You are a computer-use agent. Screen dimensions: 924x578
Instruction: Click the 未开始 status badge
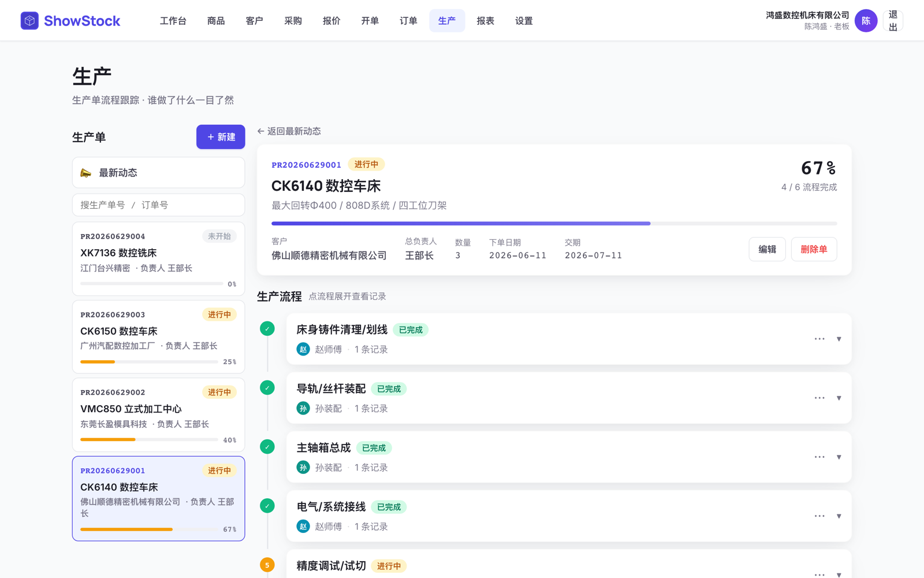click(219, 236)
